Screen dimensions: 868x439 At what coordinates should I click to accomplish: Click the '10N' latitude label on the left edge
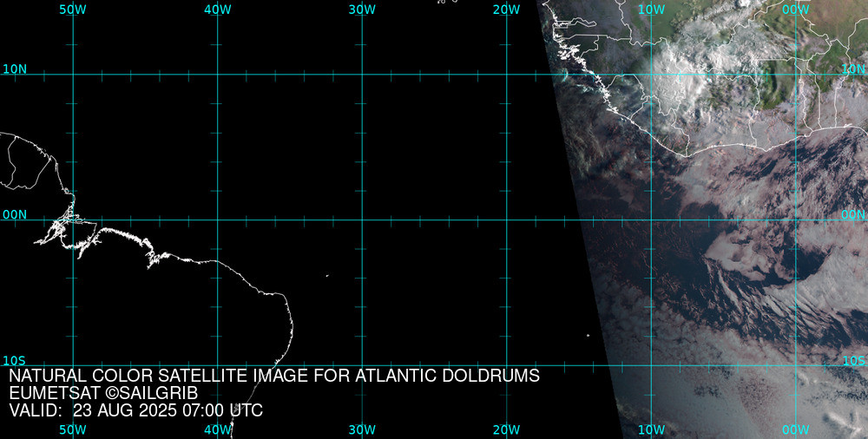pyautogui.click(x=15, y=69)
